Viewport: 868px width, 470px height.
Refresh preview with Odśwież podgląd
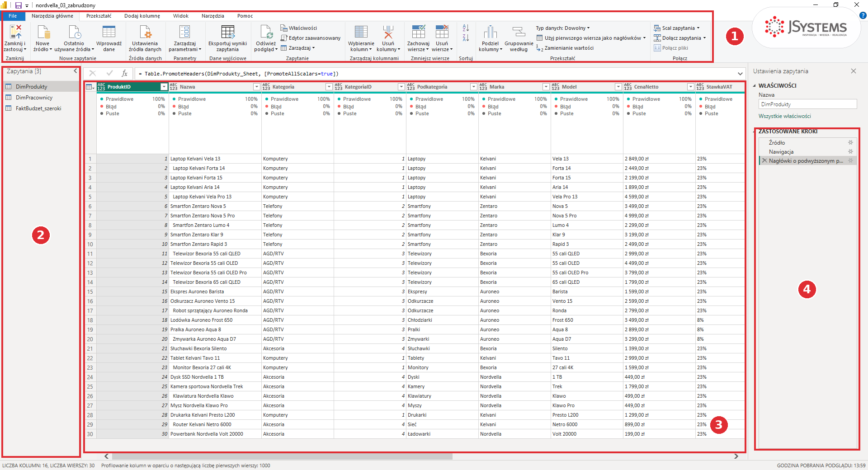click(266, 38)
